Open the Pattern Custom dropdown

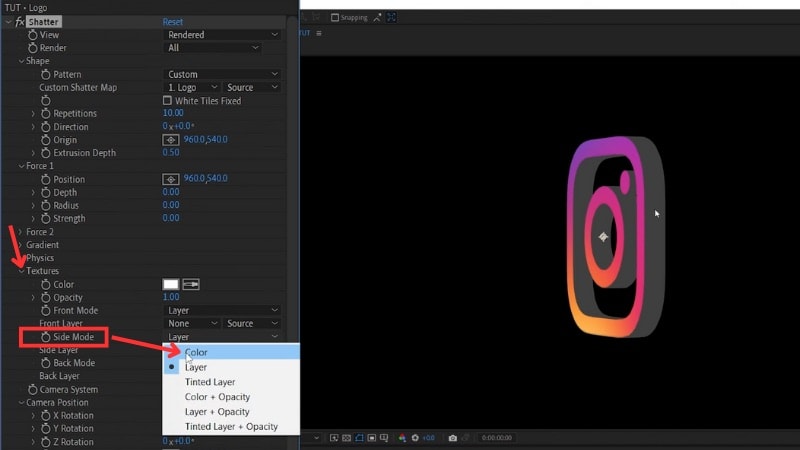click(222, 74)
